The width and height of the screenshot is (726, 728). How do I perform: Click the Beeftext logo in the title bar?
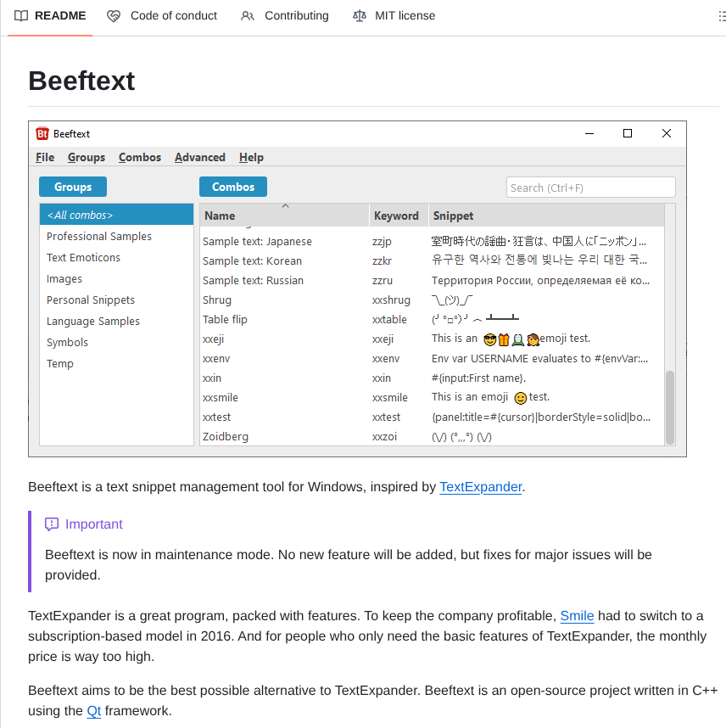click(x=44, y=133)
